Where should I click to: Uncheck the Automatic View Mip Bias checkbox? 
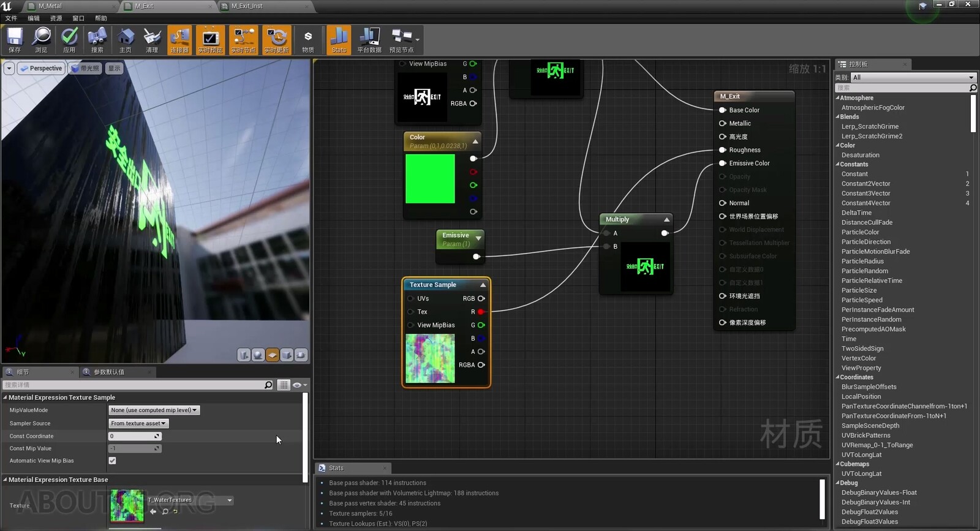tap(112, 461)
